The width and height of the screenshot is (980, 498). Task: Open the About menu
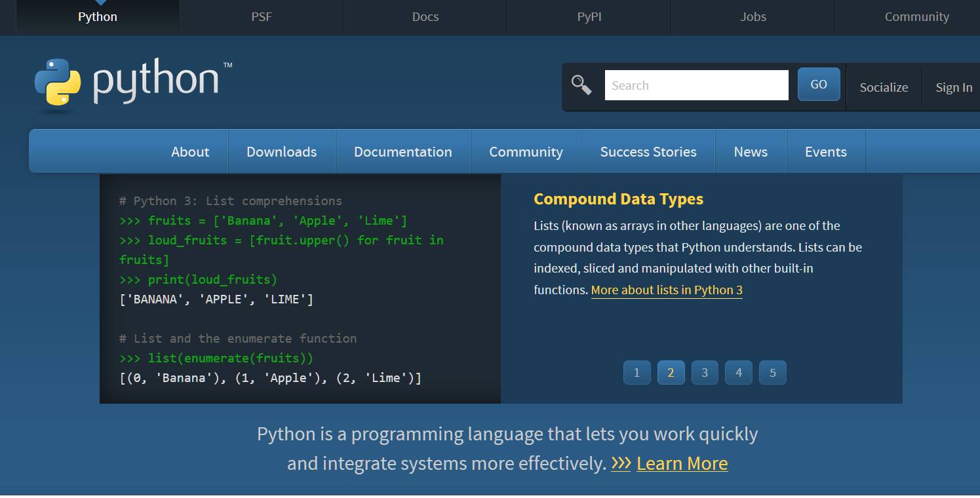click(x=190, y=151)
